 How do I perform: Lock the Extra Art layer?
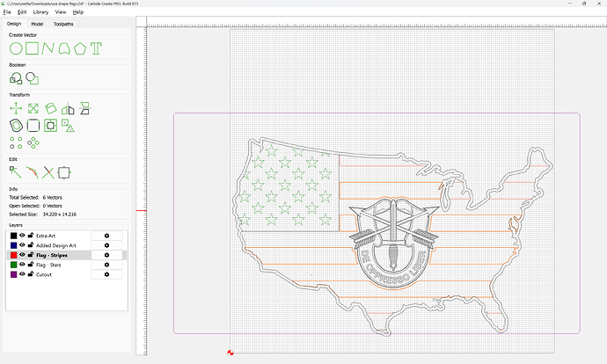coord(31,235)
